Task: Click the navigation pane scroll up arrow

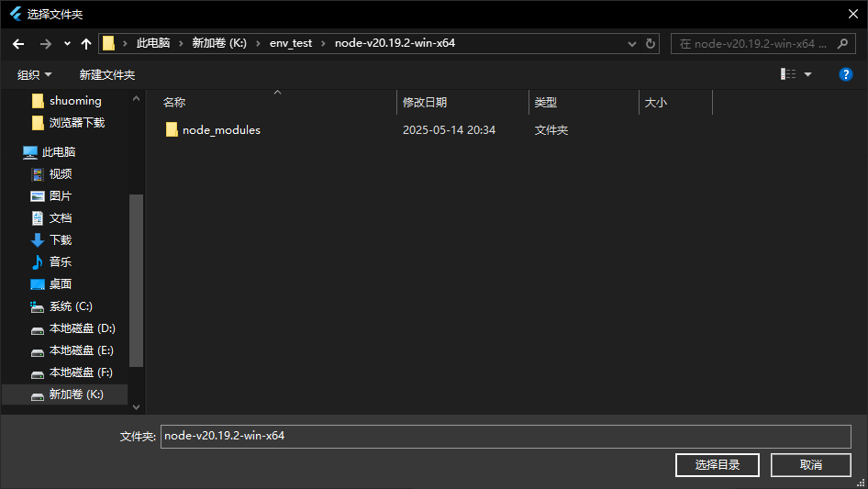Action: 136,98
